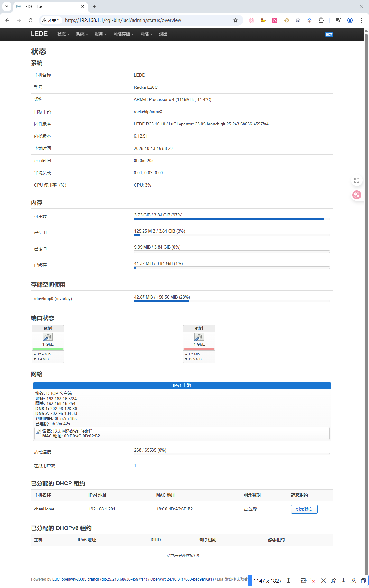Open the Chrome profile avatar
369x588 pixels.
click(x=350, y=20)
